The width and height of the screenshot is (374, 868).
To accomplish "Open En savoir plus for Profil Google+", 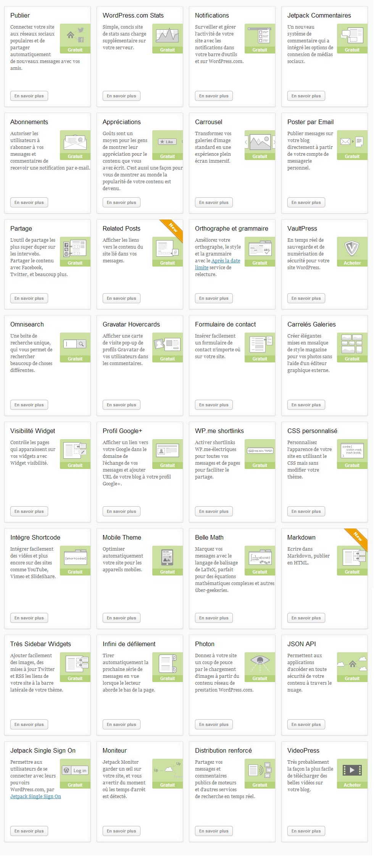I will tap(121, 511).
